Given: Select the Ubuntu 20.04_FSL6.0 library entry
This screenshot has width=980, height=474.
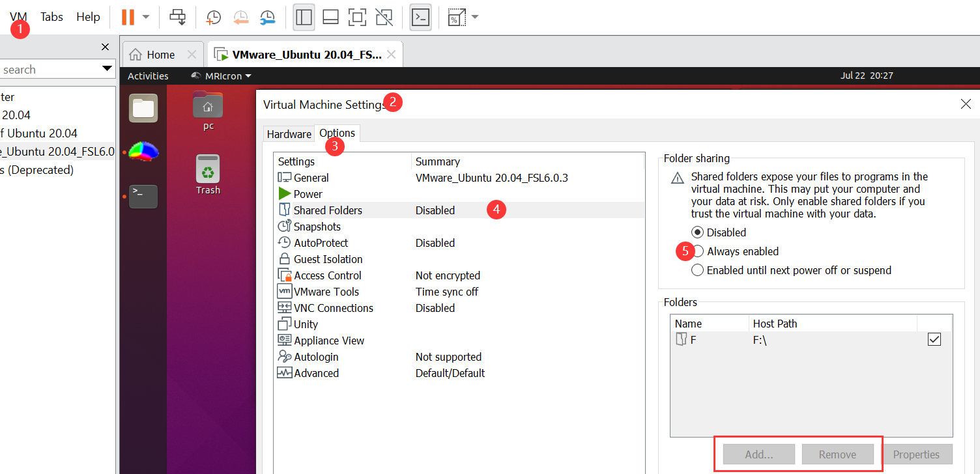Looking at the screenshot, I should tap(57, 152).
